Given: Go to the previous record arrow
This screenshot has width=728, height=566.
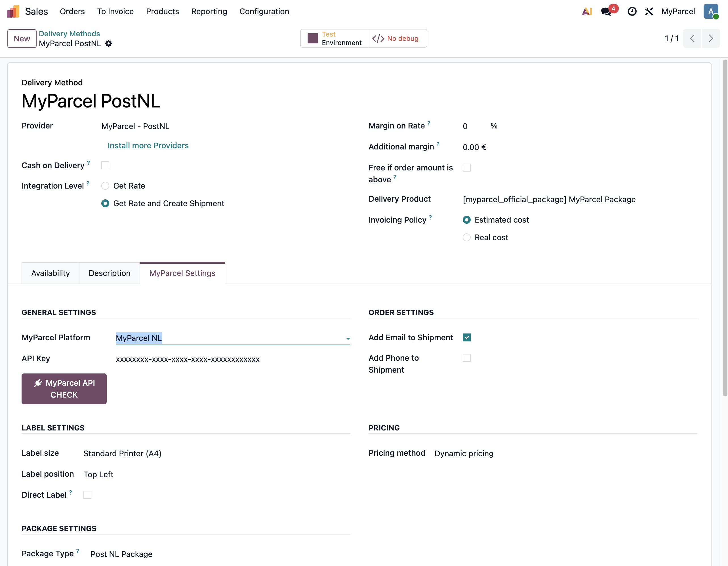Looking at the screenshot, I should [x=692, y=38].
